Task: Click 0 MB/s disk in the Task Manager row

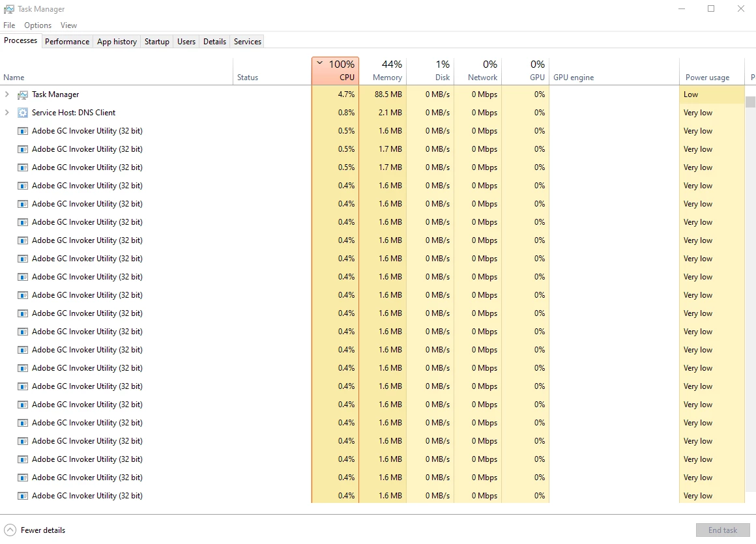Action: [x=437, y=94]
